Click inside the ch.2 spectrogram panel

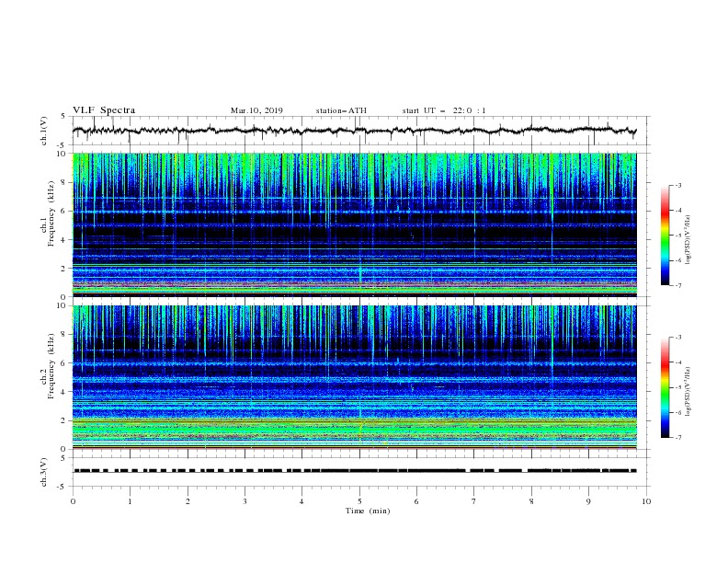pyautogui.click(x=354, y=377)
